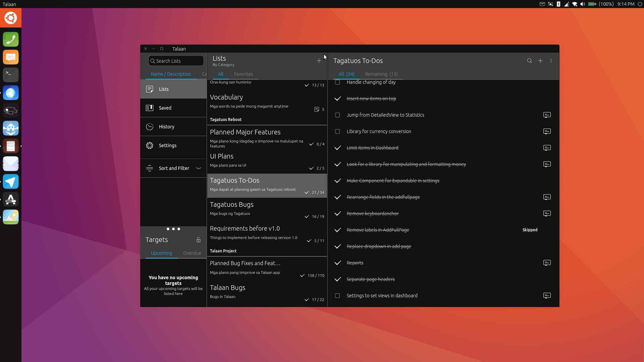
Task: Open the Gallery app from dock
Action: tap(11, 217)
